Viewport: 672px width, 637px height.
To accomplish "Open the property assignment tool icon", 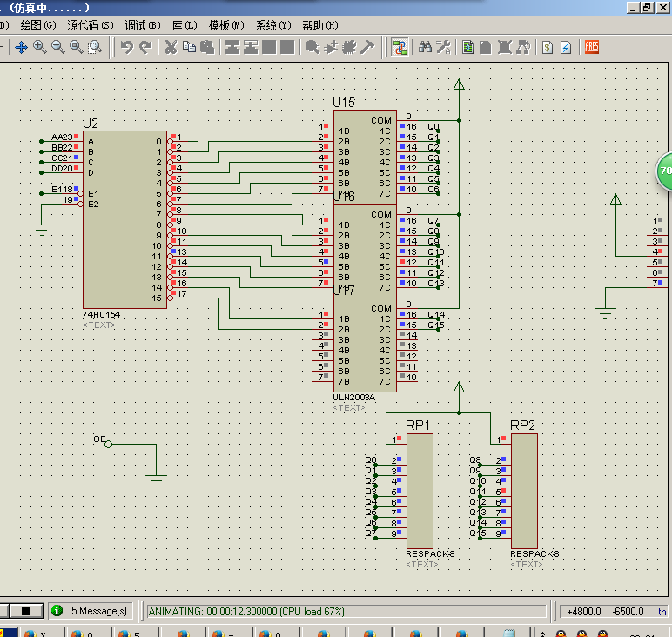I will pos(443,47).
